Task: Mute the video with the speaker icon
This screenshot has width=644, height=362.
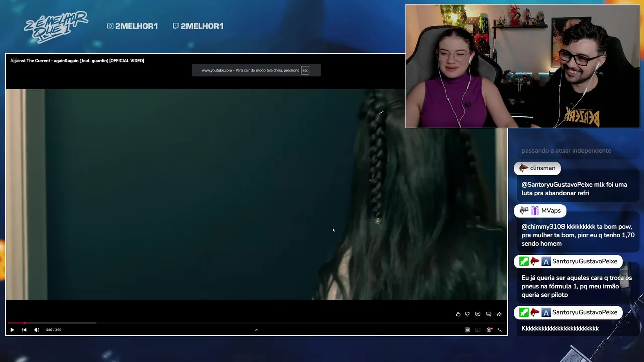Action: (37, 330)
